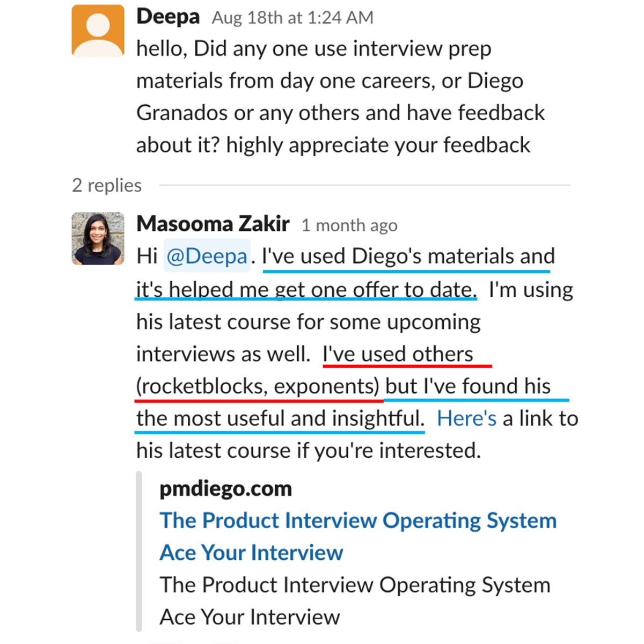Click the divider line beside "2 replies"
The image size is (644, 644).
pos(365,186)
